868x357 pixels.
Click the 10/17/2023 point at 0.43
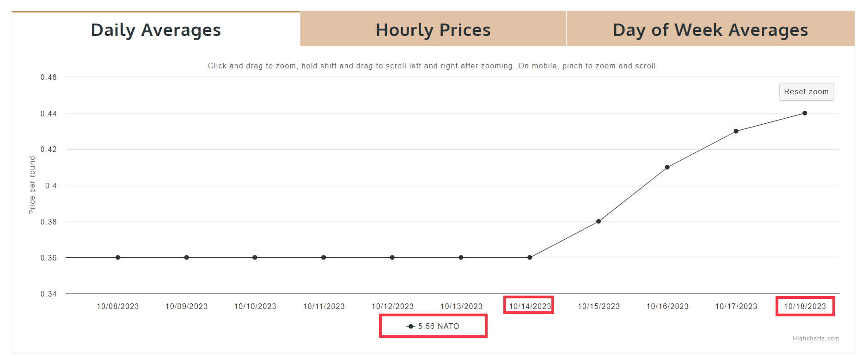(x=736, y=131)
